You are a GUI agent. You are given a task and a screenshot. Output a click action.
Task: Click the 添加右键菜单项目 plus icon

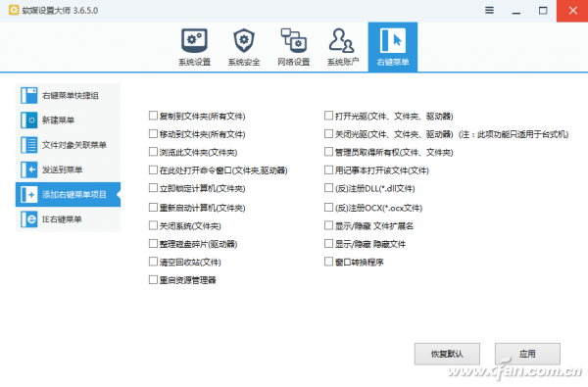pyautogui.click(x=28, y=194)
